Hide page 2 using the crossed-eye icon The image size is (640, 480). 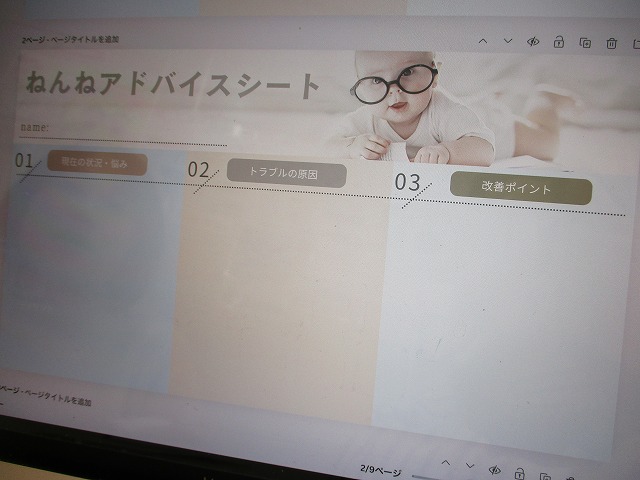pos(533,42)
